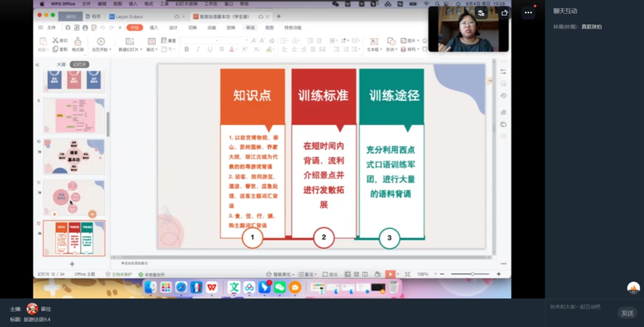Open the Layout (版式) dropdown
The height and width of the screenshot is (327, 644).
click(x=152, y=49)
